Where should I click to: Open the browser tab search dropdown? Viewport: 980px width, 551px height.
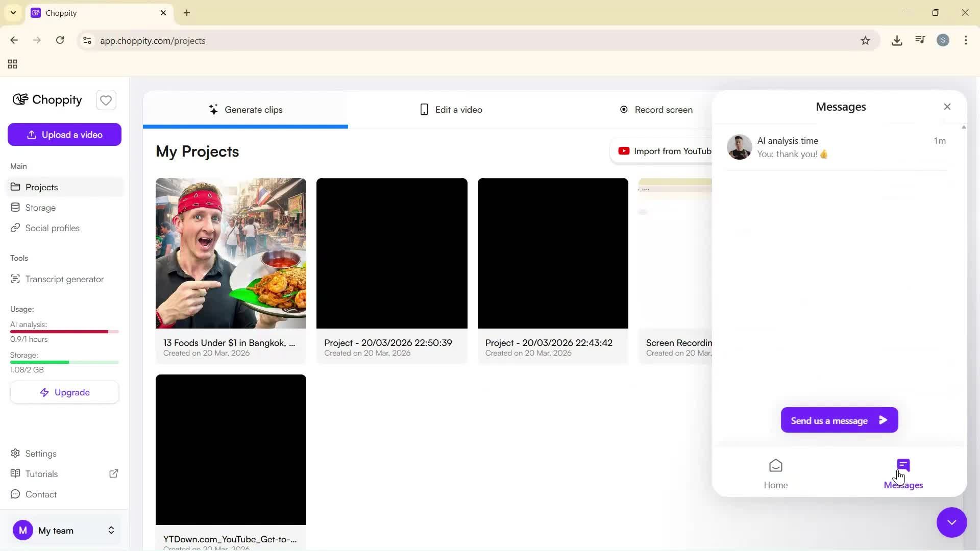click(13, 13)
